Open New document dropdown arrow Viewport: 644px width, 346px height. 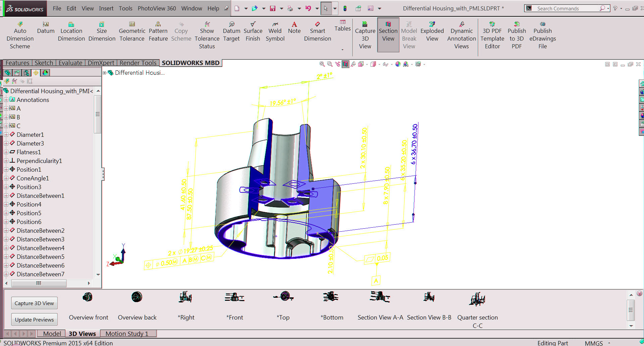click(246, 8)
